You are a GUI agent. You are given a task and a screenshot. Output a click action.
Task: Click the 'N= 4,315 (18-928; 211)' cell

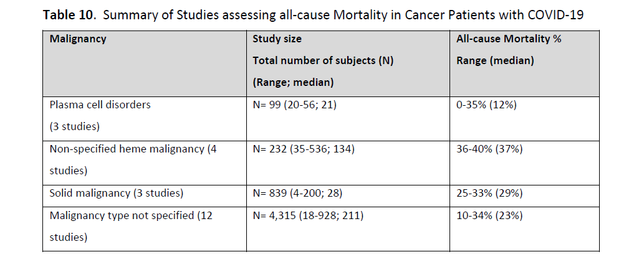(308, 215)
